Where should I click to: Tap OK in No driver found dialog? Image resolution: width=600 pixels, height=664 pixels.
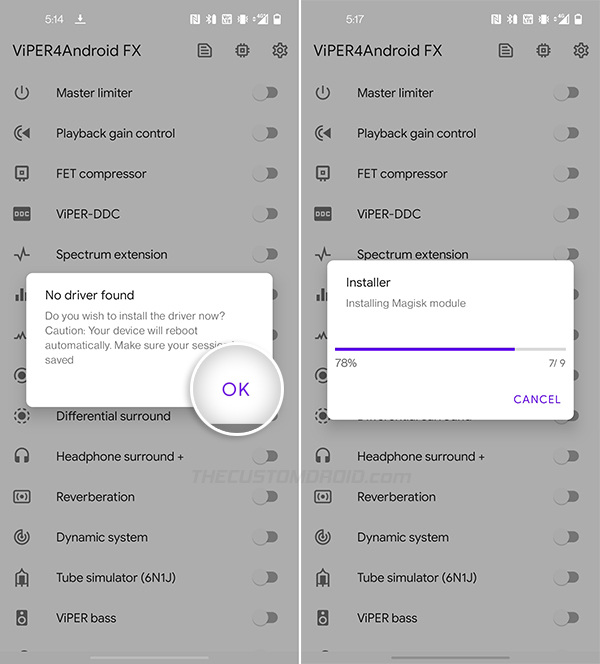point(236,389)
